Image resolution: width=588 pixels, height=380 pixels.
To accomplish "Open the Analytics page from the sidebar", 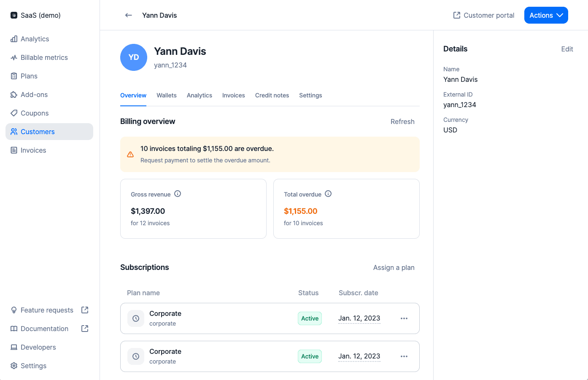I will (35, 39).
